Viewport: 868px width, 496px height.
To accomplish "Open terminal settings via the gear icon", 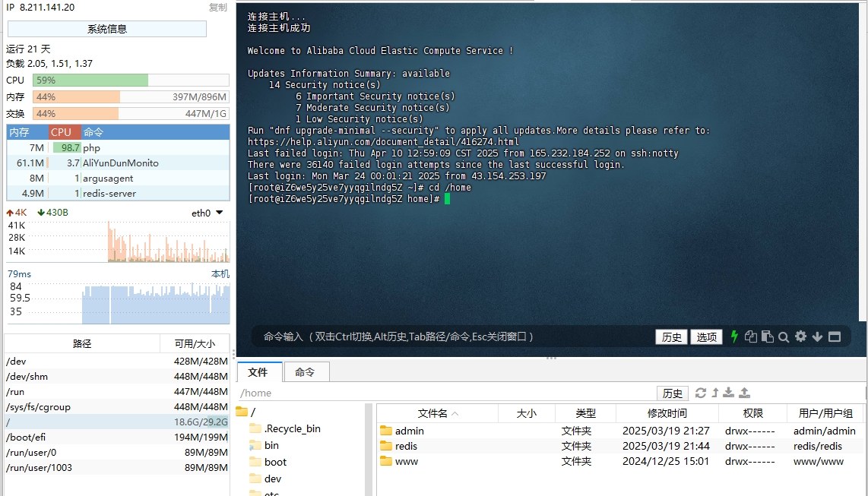I will coord(800,336).
